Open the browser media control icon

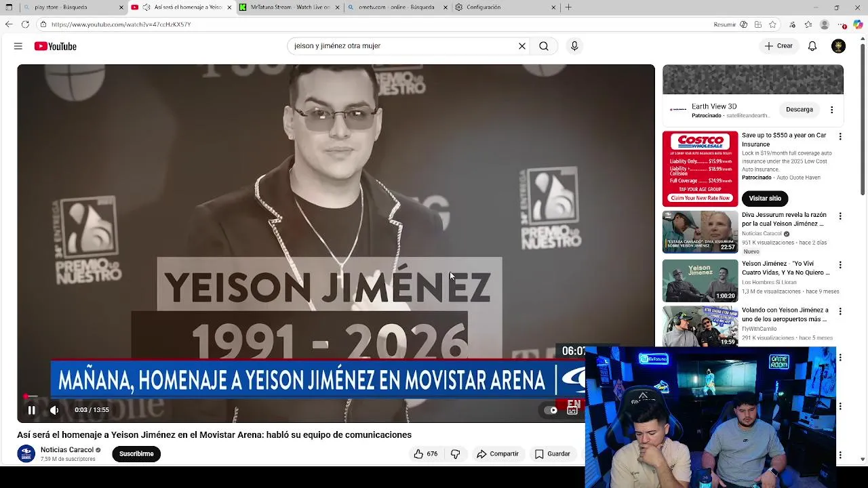[x=793, y=24]
